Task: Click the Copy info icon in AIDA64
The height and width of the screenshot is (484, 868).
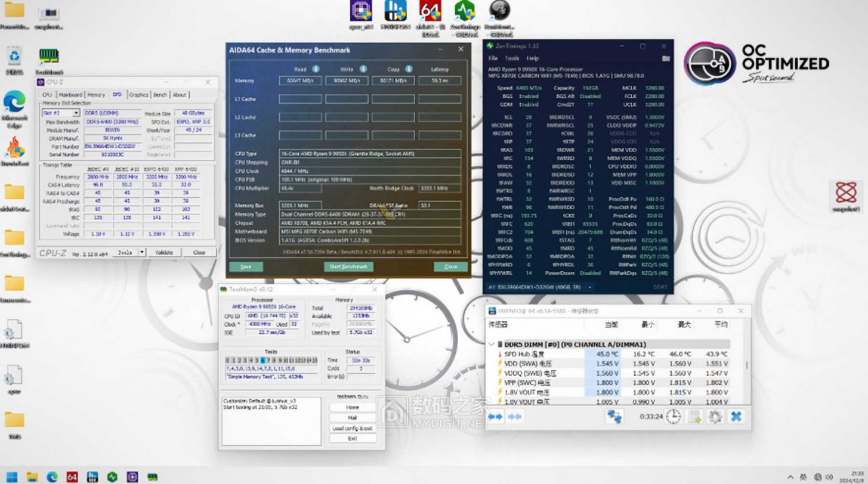Action: [409, 69]
